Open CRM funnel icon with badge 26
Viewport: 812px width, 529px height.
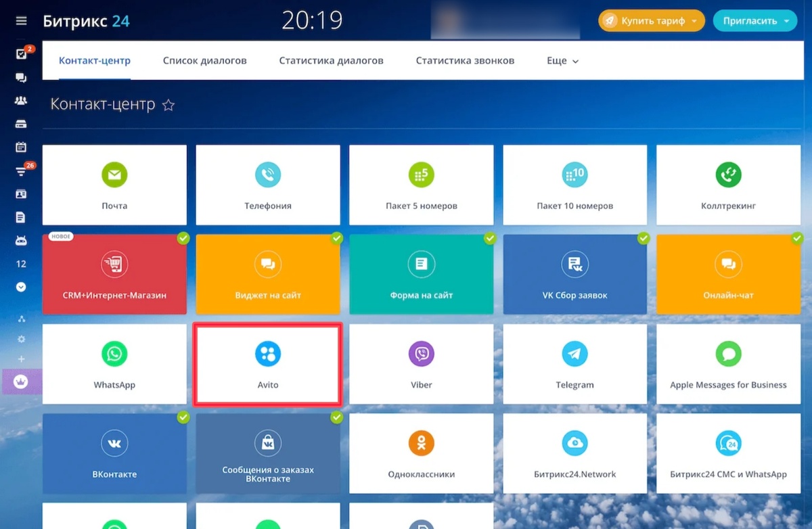[x=21, y=171]
